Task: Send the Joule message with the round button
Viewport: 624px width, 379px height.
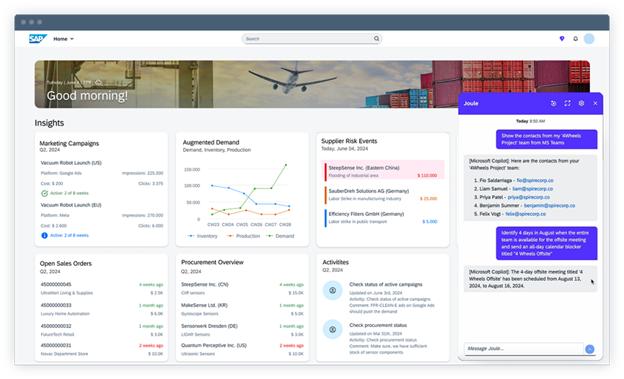Action: coord(590,349)
